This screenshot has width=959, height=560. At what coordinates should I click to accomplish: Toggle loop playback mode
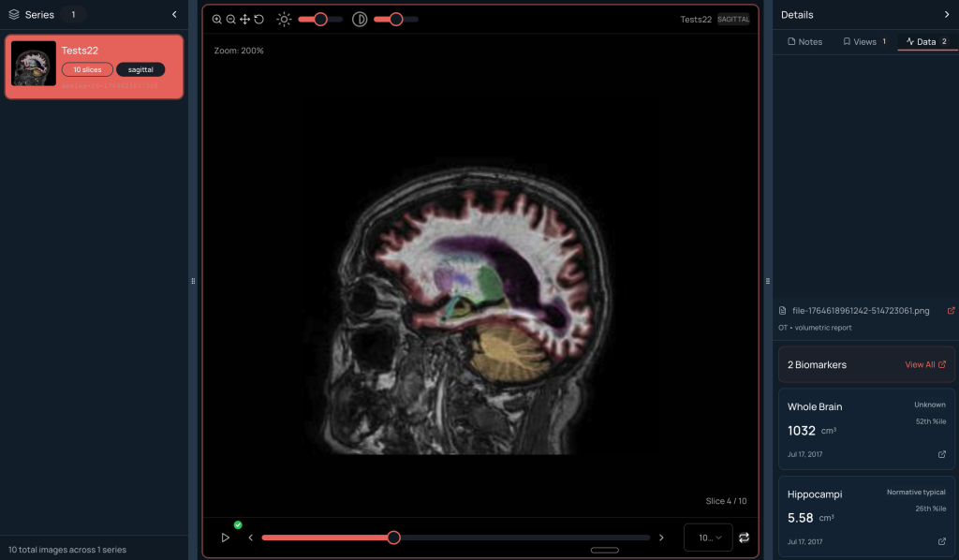pos(744,538)
